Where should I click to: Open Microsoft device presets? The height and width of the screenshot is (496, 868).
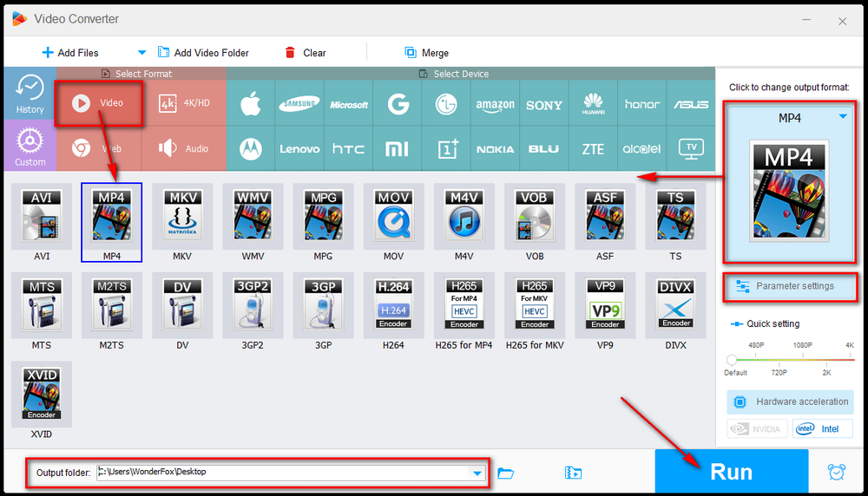349,103
